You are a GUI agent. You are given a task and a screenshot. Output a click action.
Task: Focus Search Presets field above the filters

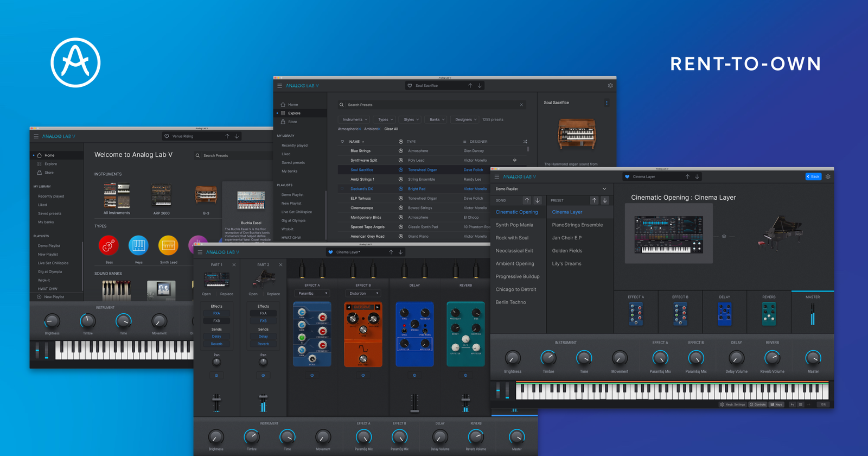tap(431, 105)
